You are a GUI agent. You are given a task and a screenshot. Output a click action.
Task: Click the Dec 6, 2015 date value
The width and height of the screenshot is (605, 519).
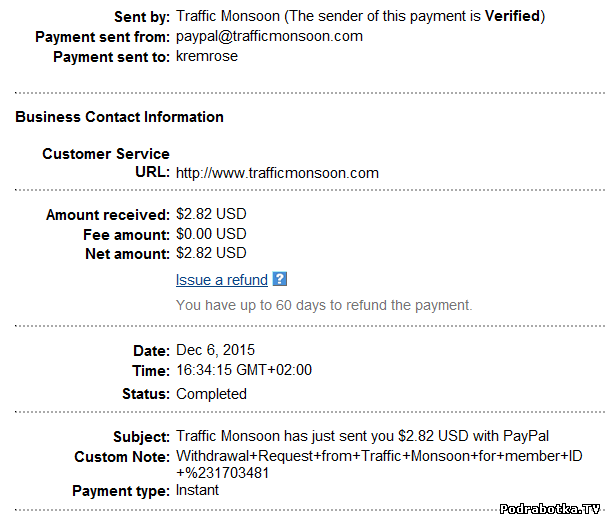215,350
